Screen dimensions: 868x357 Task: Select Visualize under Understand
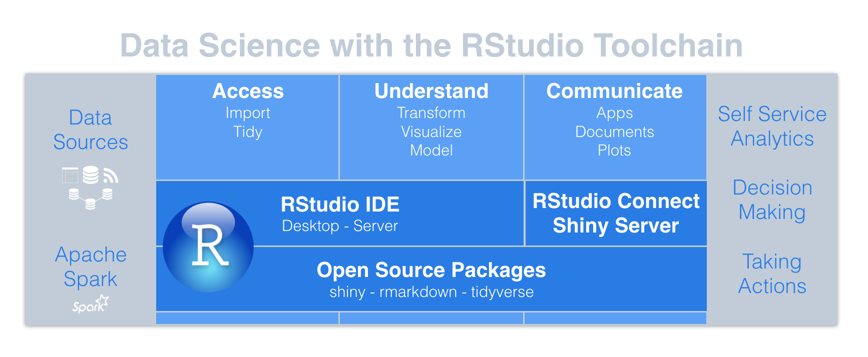[x=431, y=132]
